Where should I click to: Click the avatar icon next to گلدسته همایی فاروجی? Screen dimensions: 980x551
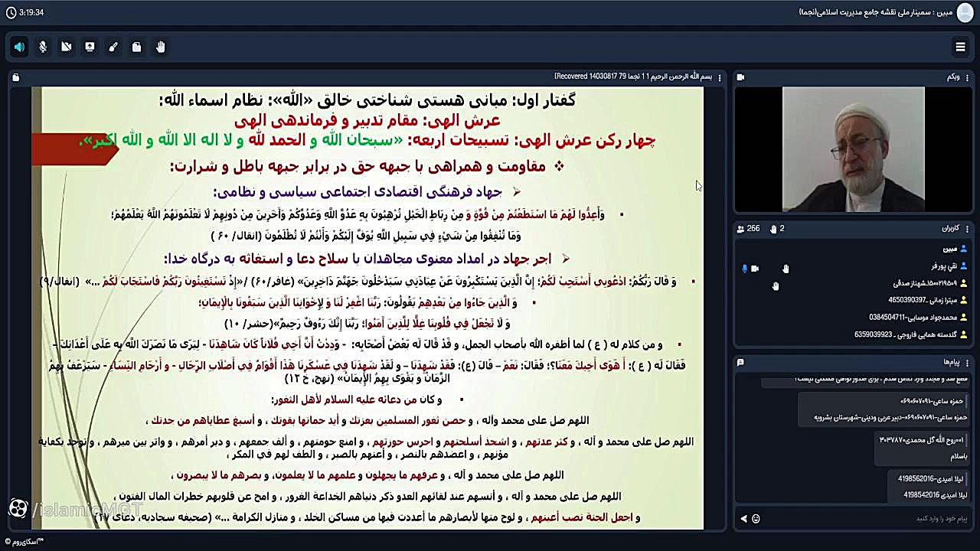click(x=964, y=334)
